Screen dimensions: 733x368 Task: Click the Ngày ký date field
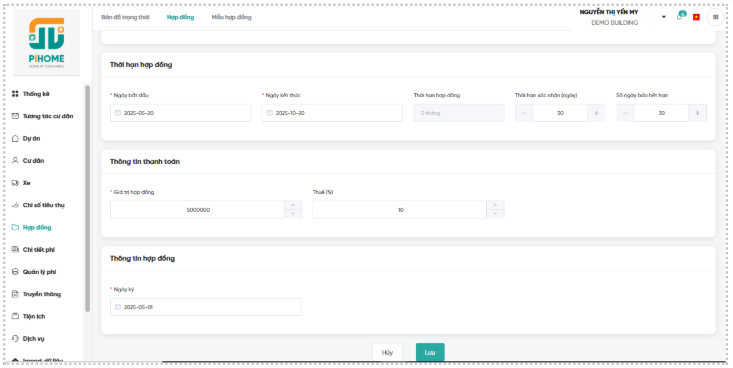click(206, 307)
